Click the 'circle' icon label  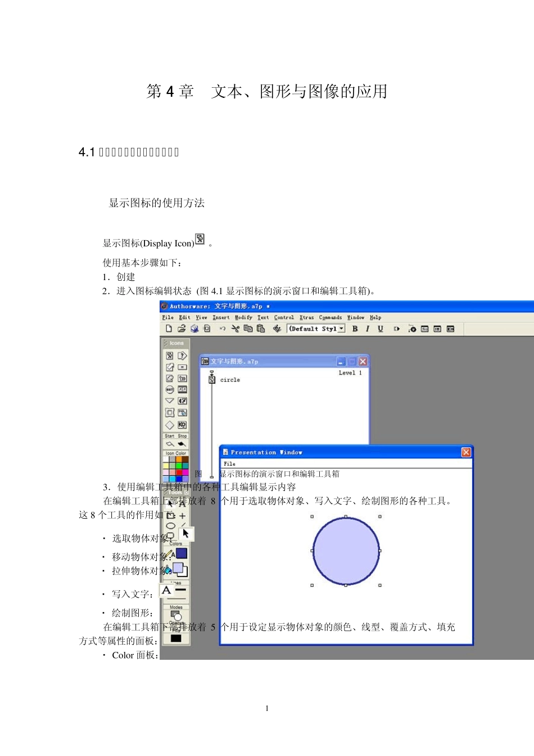(230, 380)
